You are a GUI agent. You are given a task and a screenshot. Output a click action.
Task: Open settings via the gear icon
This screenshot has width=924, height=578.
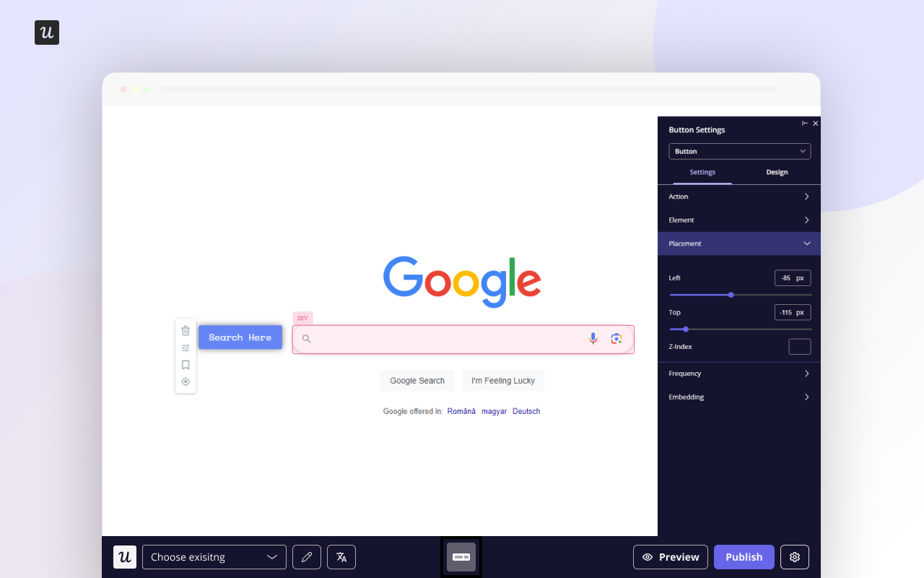click(794, 556)
